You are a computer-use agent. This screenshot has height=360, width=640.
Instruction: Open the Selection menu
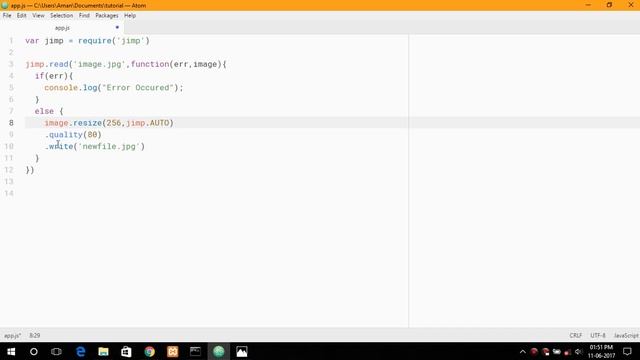point(61,16)
